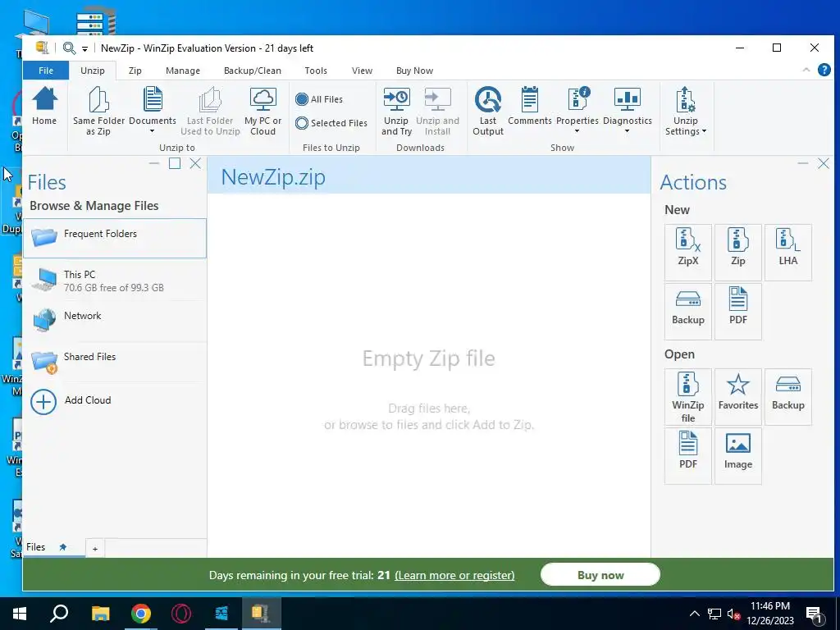840x630 pixels.
Task: Add a new Files pane tab
Action: point(95,549)
